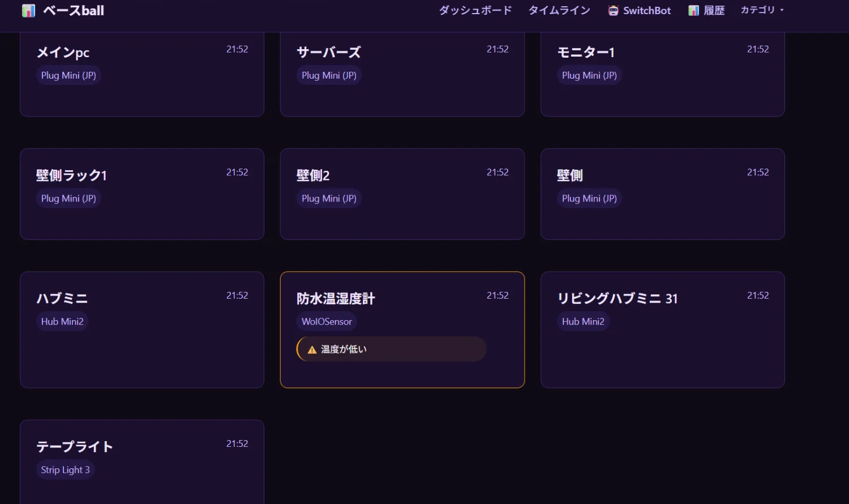Go to the ダッシュボード page
This screenshot has height=504, width=849.
click(x=475, y=11)
